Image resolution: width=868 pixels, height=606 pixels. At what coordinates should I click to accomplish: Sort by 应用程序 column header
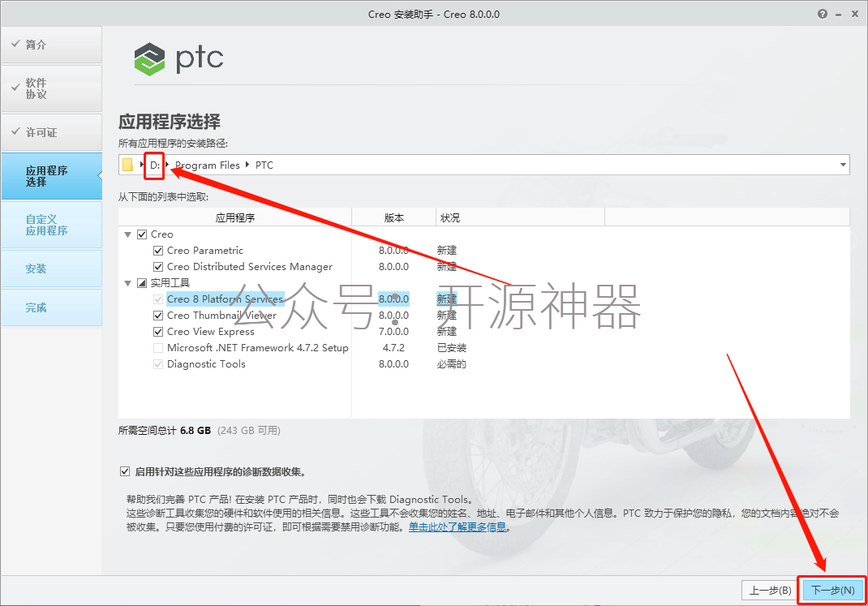click(x=234, y=217)
